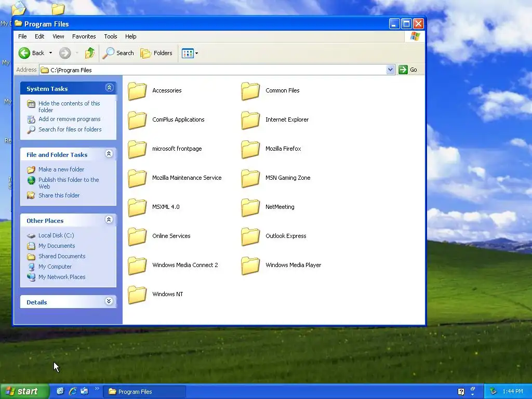Click the Up one level folder icon
532x399 pixels.
(90, 53)
